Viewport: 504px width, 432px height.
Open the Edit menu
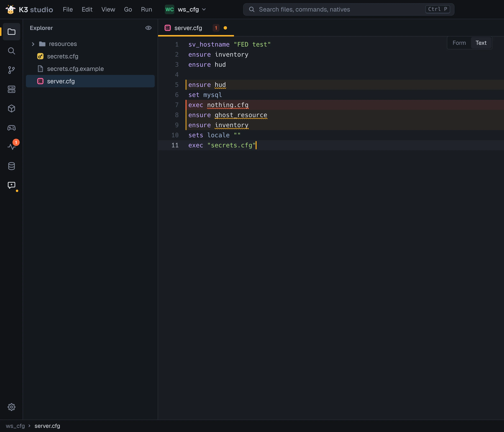click(87, 9)
